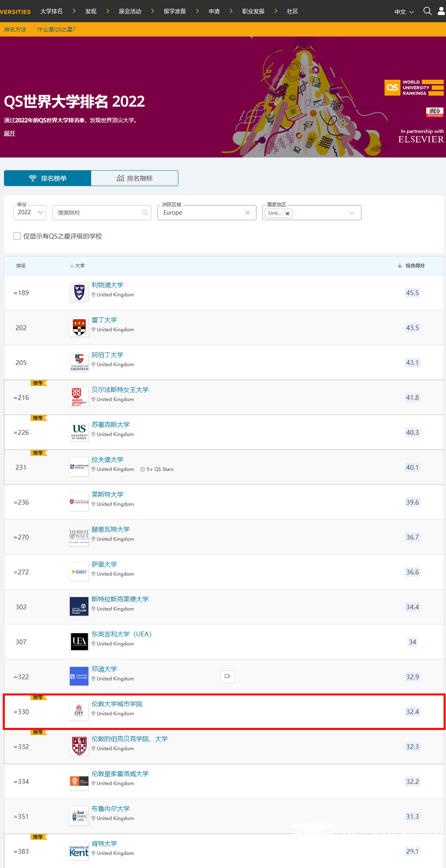Click the University of Sussex US logo
Screen dimensions: 446x868
tap(79, 432)
